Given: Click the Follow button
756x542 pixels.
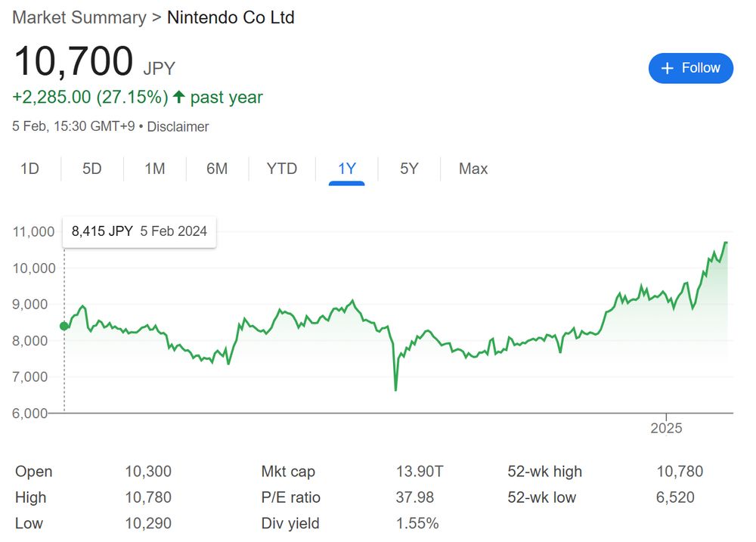Looking at the screenshot, I should click(690, 68).
